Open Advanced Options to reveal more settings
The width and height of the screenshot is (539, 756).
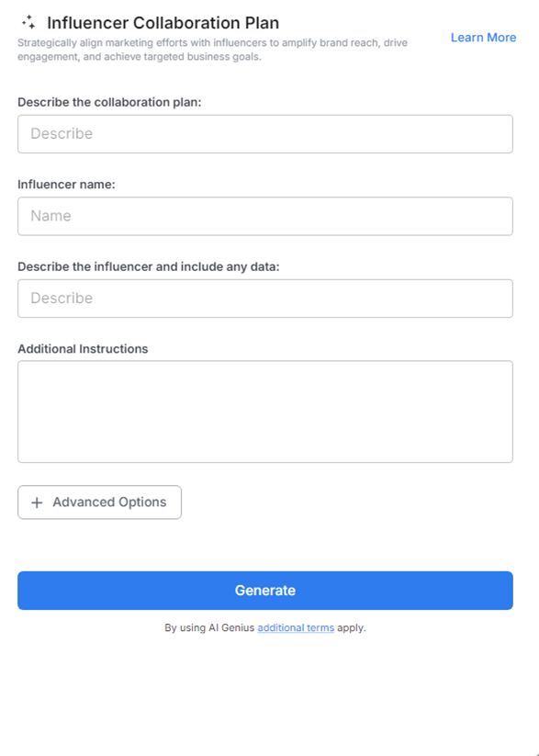98,502
